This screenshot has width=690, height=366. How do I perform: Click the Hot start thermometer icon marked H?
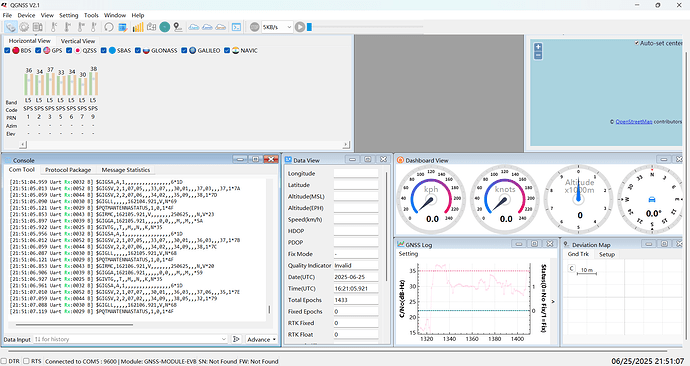tap(67, 27)
